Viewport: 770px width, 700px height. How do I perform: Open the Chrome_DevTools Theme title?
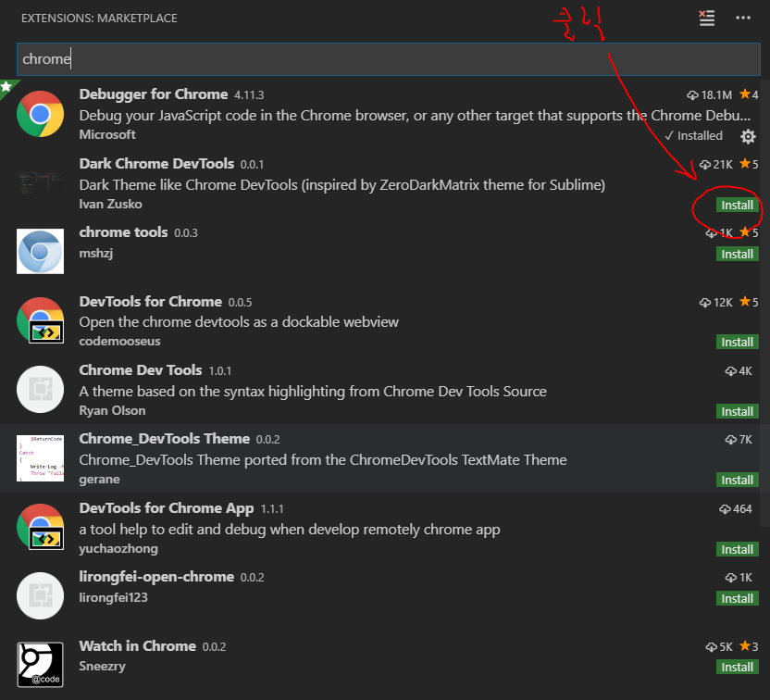tap(165, 438)
